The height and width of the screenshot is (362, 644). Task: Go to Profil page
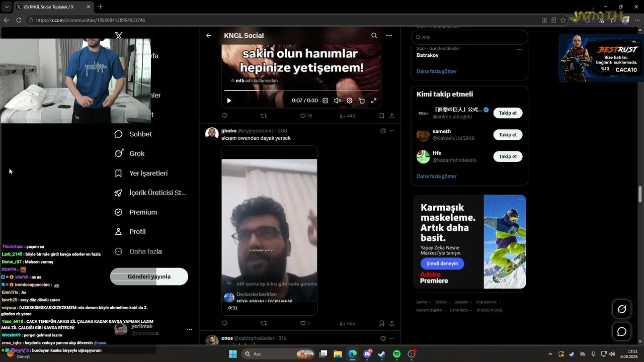tap(130, 232)
